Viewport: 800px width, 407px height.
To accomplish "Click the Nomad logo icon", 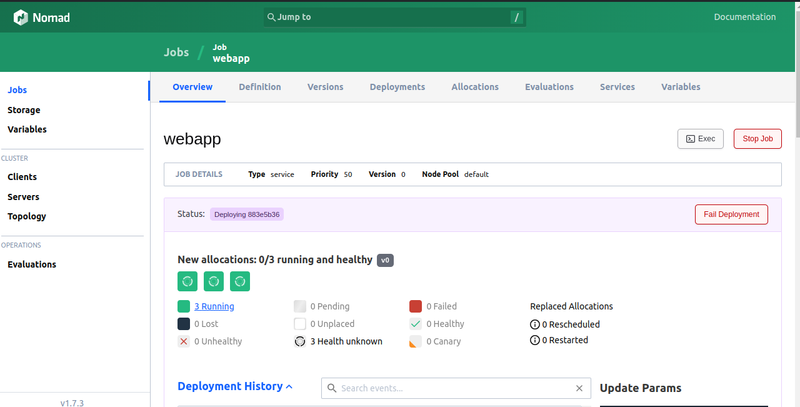I will coord(20,17).
